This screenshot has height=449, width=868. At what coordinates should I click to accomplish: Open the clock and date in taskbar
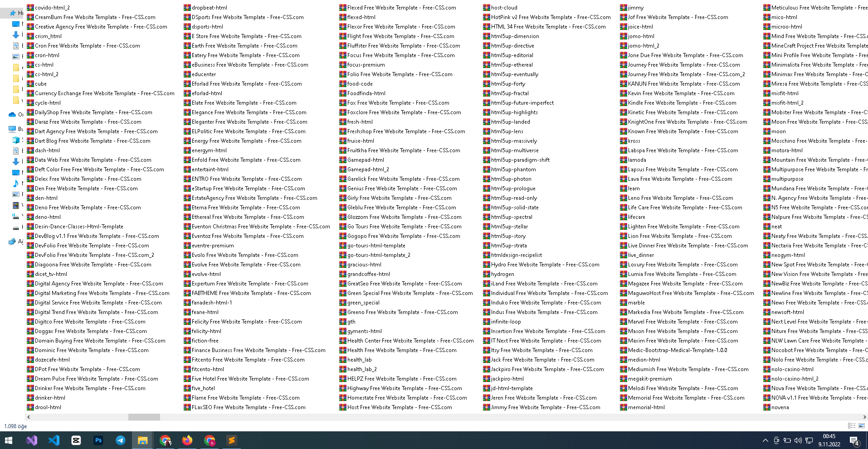pyautogui.click(x=829, y=440)
